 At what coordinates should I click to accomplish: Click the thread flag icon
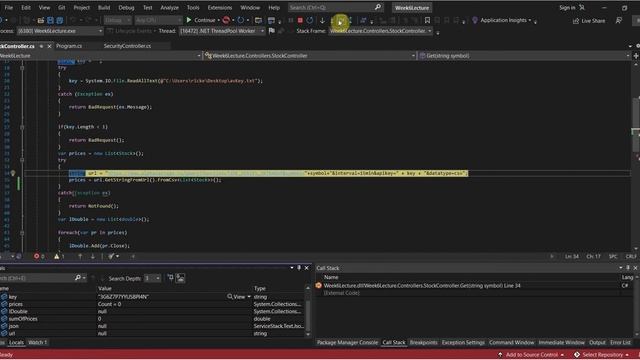(272, 31)
